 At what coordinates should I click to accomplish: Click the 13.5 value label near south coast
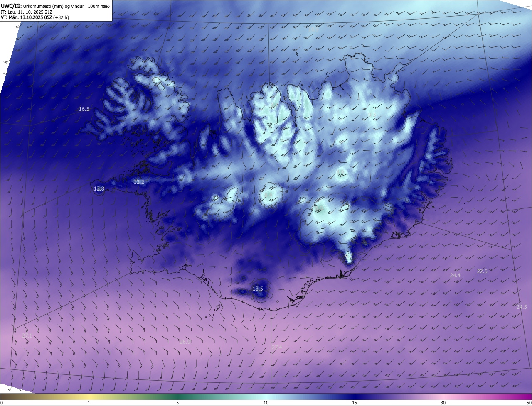[258, 289]
